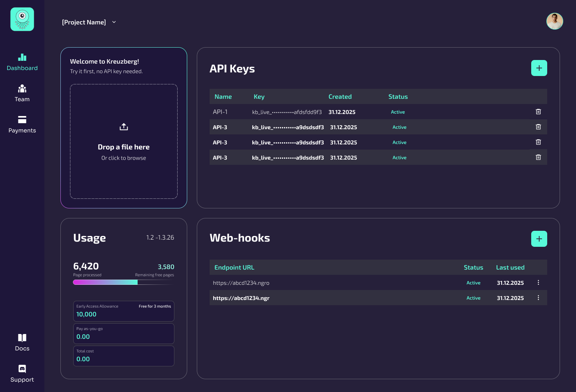This screenshot has width=576, height=392.
Task: Click the Total cost 0.00 amount
Action: coord(83,359)
